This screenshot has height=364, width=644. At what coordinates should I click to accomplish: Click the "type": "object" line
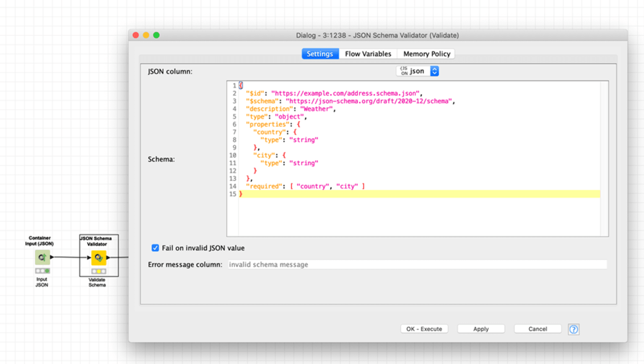(276, 117)
